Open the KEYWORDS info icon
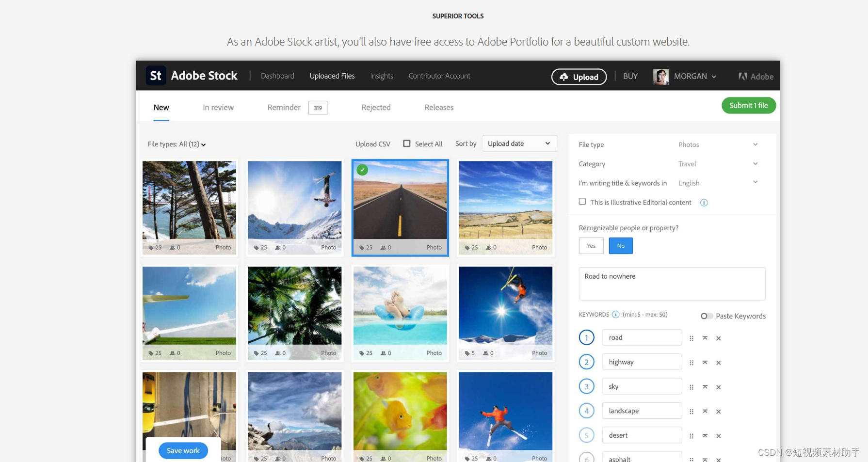Image resolution: width=868 pixels, height=462 pixels. 615,315
